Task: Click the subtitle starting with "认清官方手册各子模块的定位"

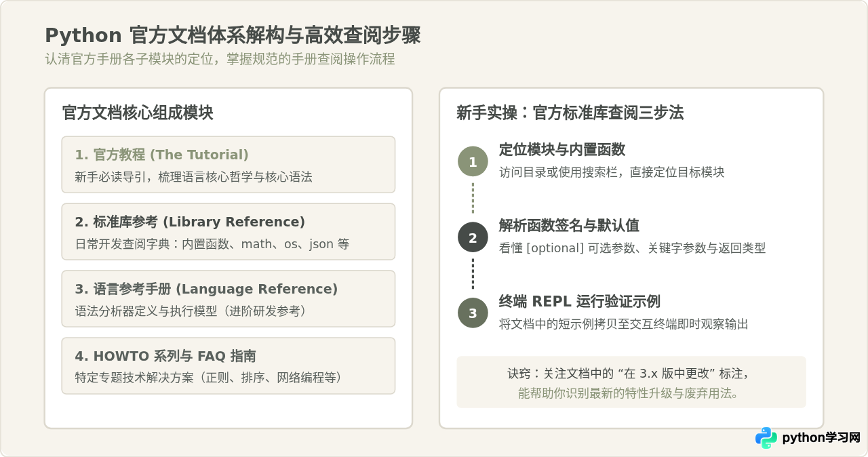Action: click(220, 59)
